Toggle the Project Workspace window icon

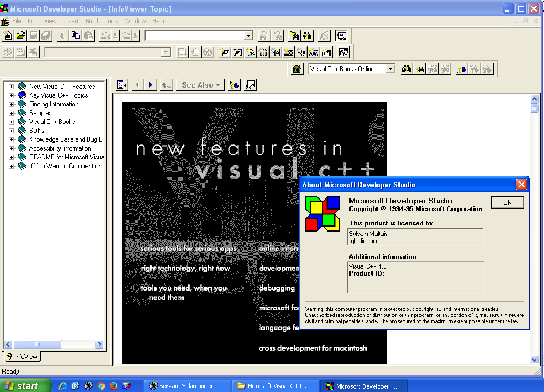tap(341, 36)
